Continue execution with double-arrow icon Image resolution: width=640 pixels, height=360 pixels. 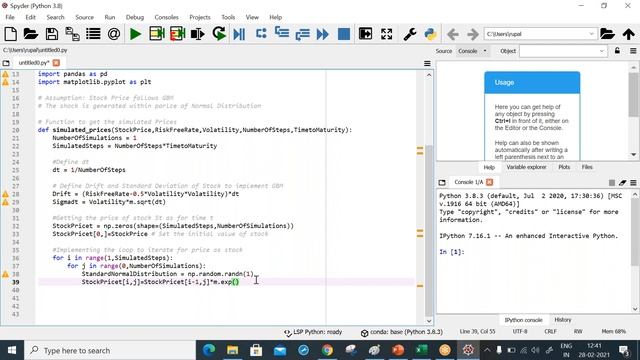click(323, 34)
